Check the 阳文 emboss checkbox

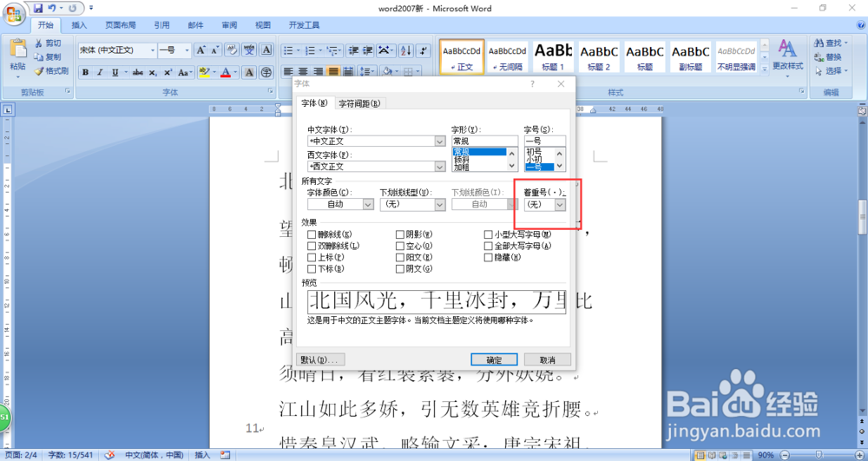400,257
